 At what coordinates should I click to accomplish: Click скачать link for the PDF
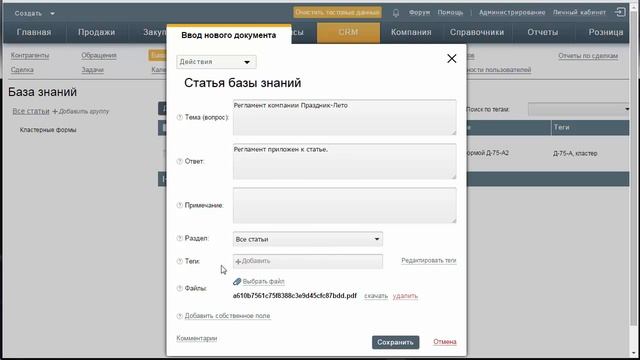pos(376,296)
